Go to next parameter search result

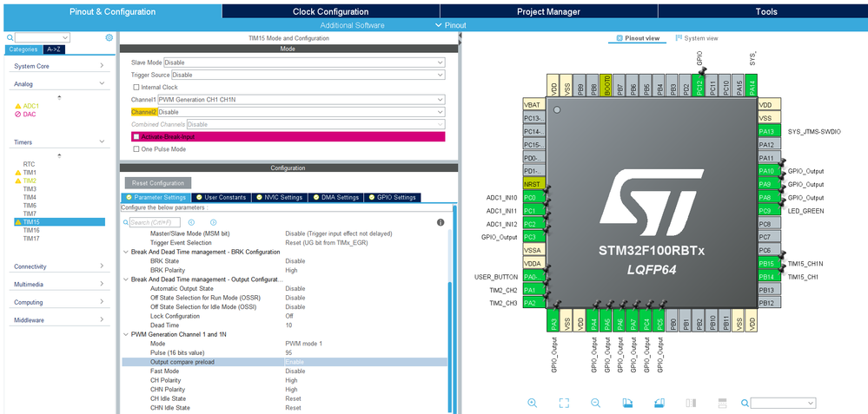(x=214, y=222)
